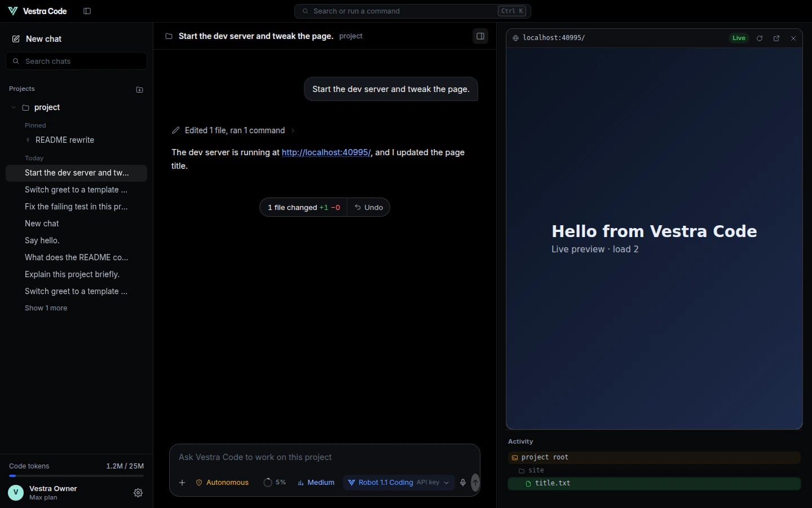The width and height of the screenshot is (812, 508).
Task: Collapse the project tree chevron
Action: tap(14, 107)
